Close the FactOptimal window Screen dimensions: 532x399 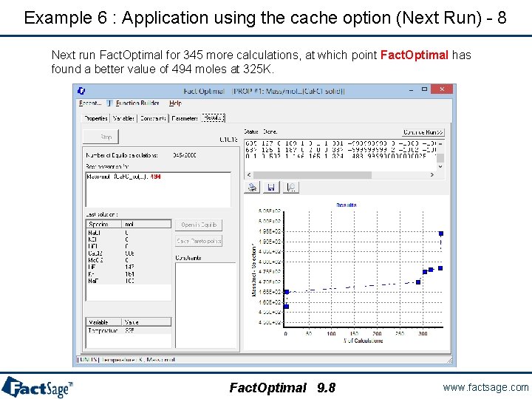coord(441,89)
